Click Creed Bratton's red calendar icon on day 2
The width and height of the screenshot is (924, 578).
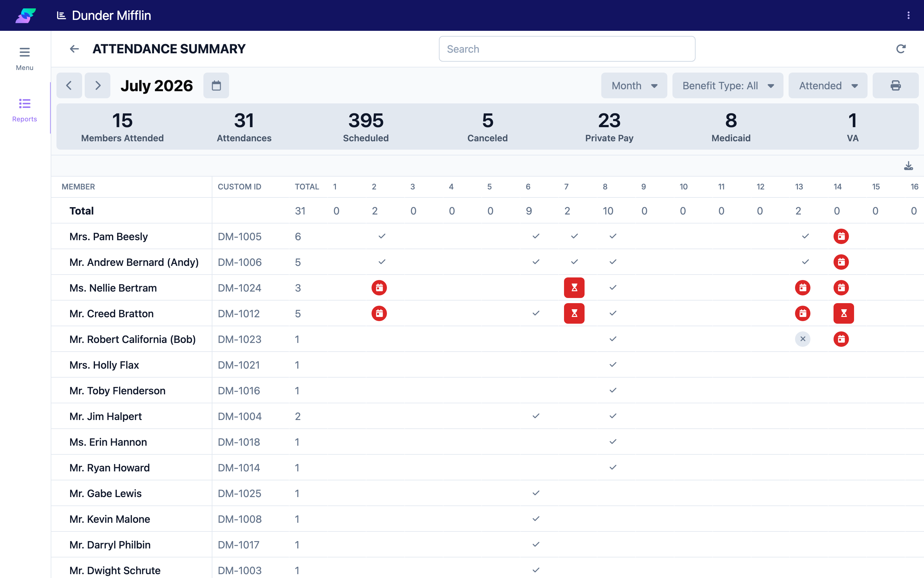click(379, 313)
